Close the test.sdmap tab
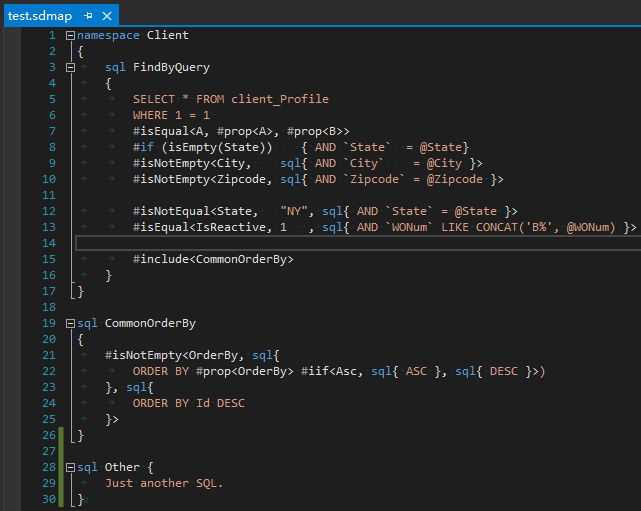Viewport: 641px width, 511px height. tap(106, 15)
